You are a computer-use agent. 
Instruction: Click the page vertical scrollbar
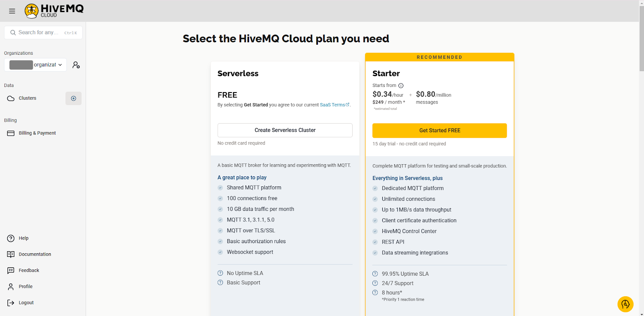(x=642, y=38)
